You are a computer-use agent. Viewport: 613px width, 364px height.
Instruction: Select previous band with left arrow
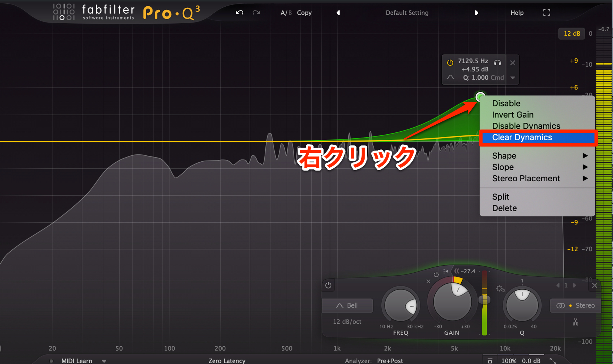[x=558, y=285]
